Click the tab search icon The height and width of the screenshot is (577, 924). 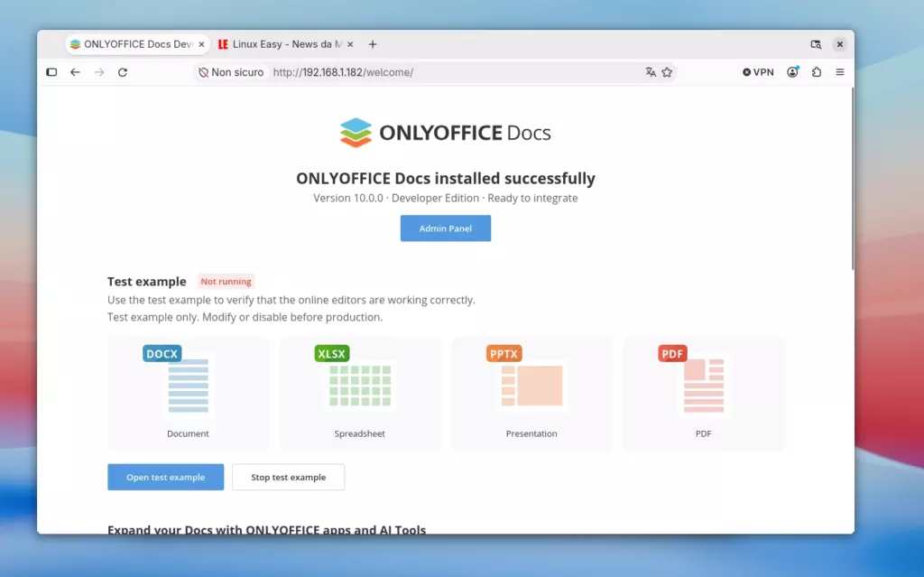(816, 44)
